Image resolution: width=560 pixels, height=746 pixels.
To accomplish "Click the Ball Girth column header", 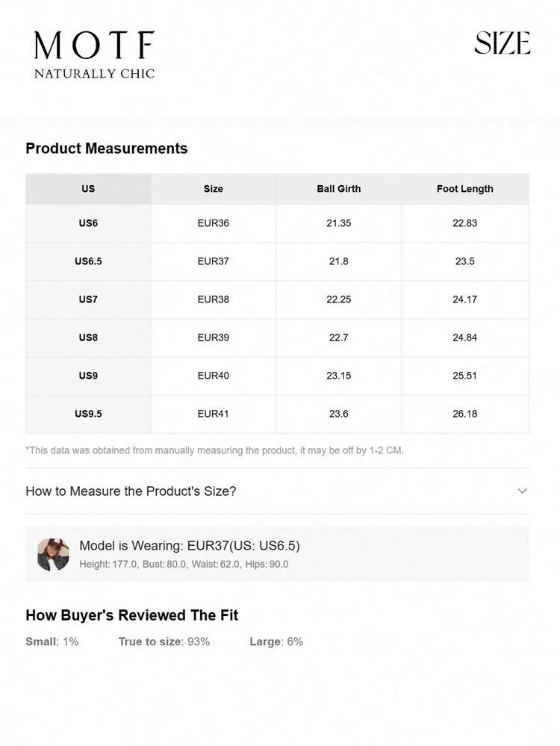I will point(338,189).
